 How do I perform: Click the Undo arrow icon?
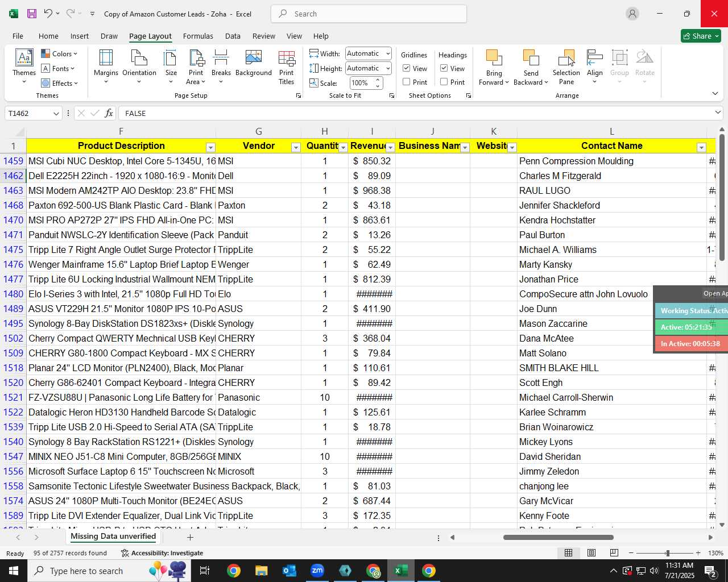click(48, 14)
